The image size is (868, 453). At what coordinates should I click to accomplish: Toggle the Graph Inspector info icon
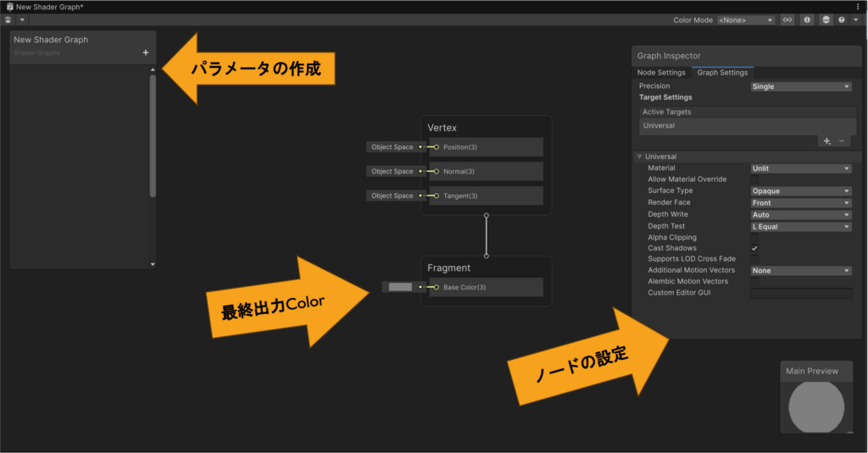pos(807,19)
